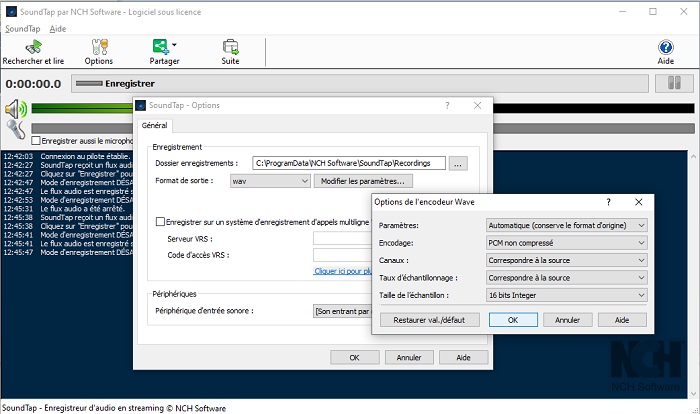Open the Paramètres Automatique dropdown
The height and width of the screenshot is (414, 700).
[567, 225]
